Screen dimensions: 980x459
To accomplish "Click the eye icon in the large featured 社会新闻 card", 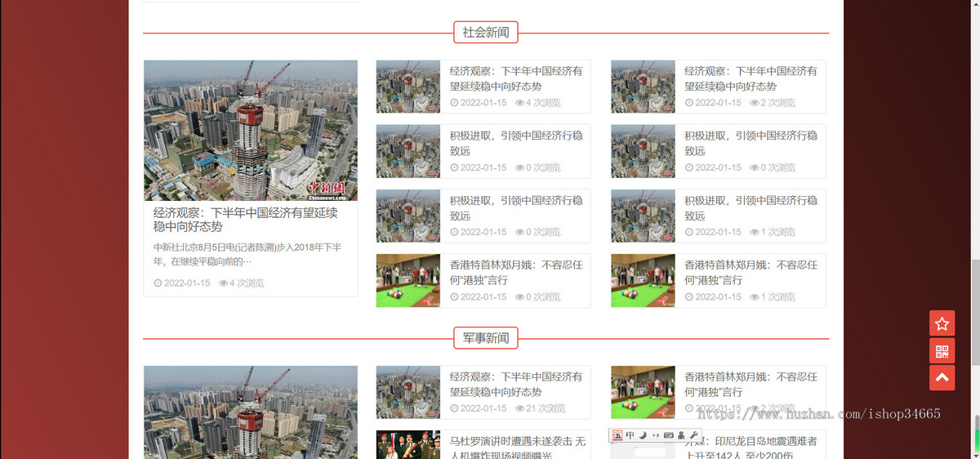I will (x=223, y=283).
